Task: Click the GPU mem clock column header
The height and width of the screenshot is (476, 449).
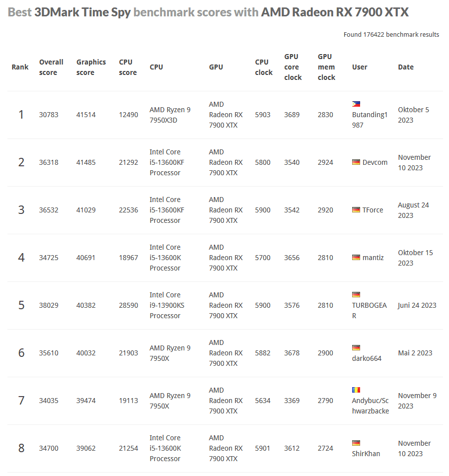Action: coord(326,67)
